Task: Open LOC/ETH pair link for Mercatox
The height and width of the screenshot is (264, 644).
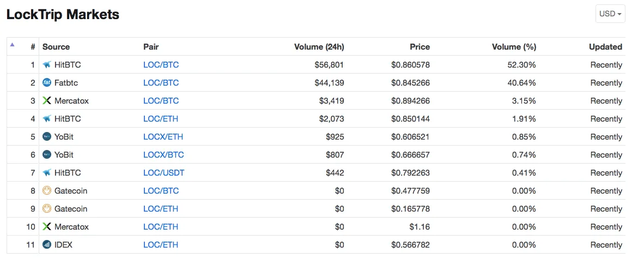Action: (x=161, y=226)
